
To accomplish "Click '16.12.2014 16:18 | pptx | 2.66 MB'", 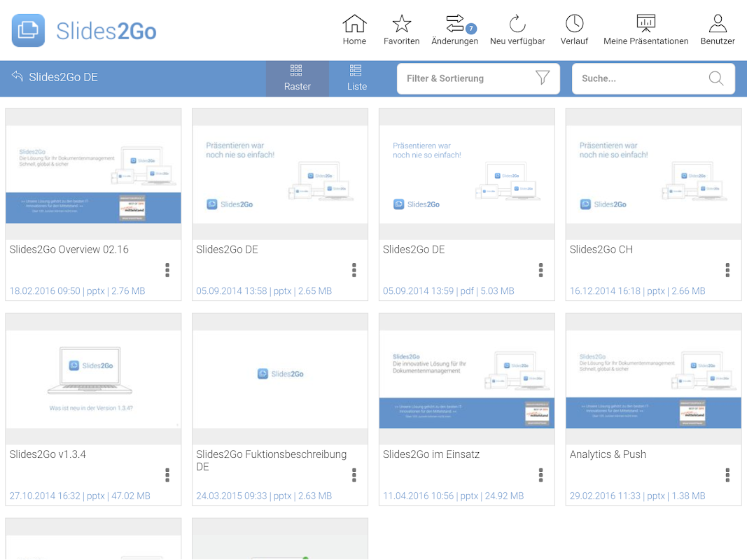I will point(637,291).
